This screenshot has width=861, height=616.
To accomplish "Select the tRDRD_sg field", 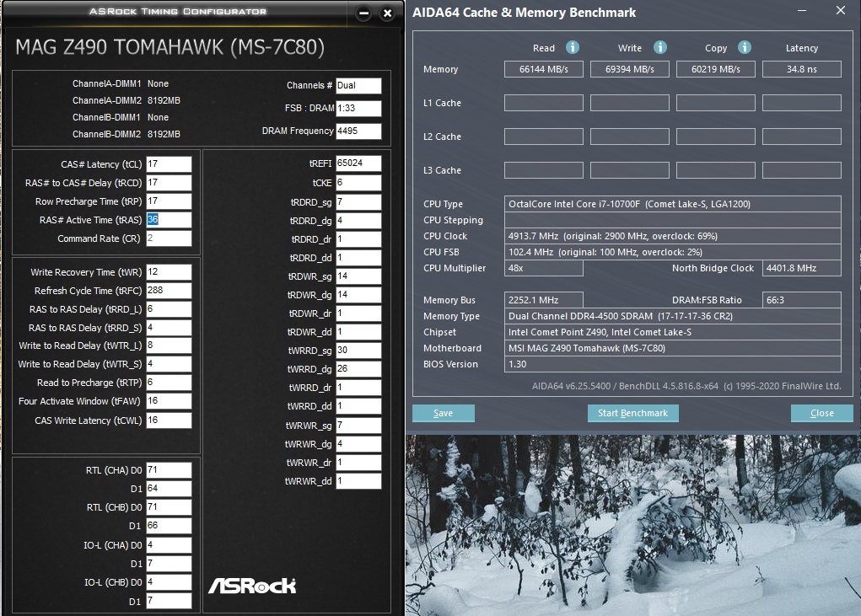I will click(x=358, y=202).
